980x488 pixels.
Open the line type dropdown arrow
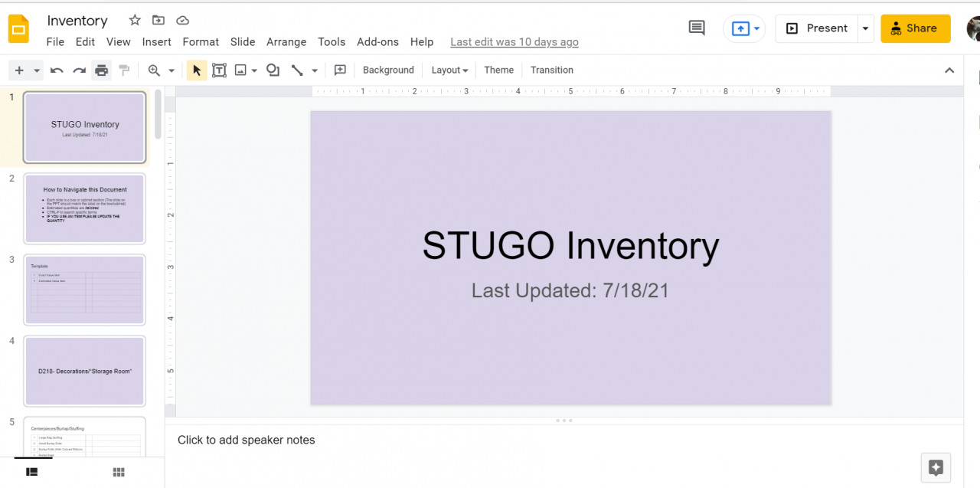pyautogui.click(x=315, y=70)
